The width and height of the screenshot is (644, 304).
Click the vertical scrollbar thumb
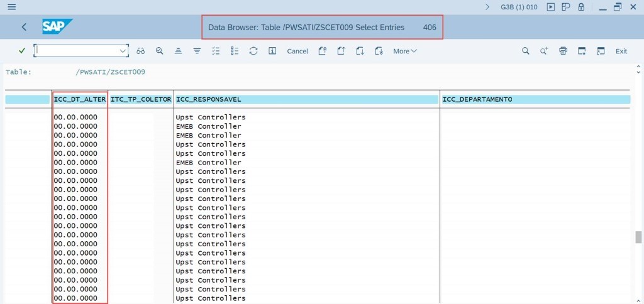tap(638, 237)
